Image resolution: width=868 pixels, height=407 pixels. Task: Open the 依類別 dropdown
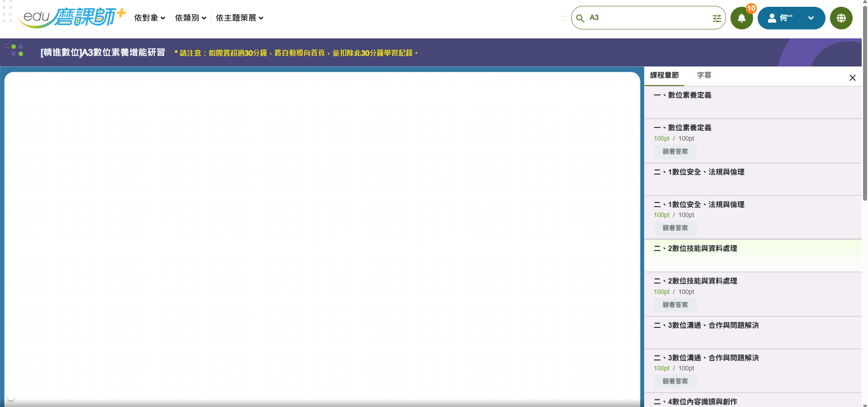(190, 18)
